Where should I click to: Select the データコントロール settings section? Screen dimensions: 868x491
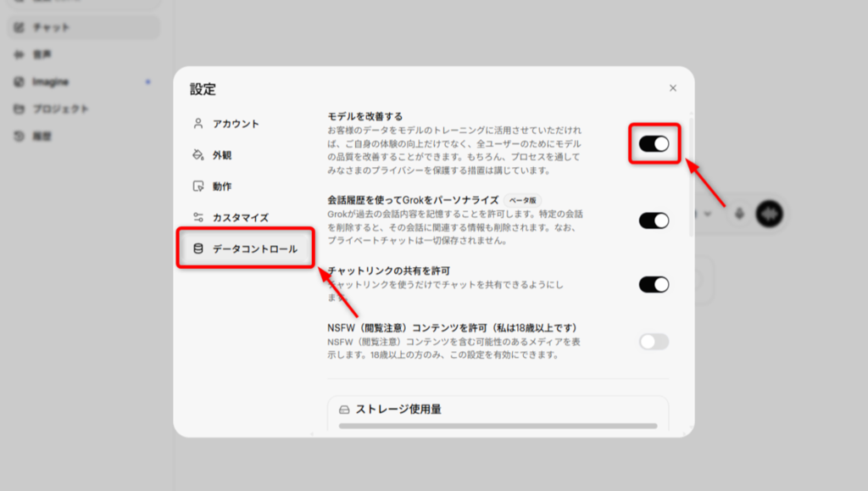click(x=245, y=248)
